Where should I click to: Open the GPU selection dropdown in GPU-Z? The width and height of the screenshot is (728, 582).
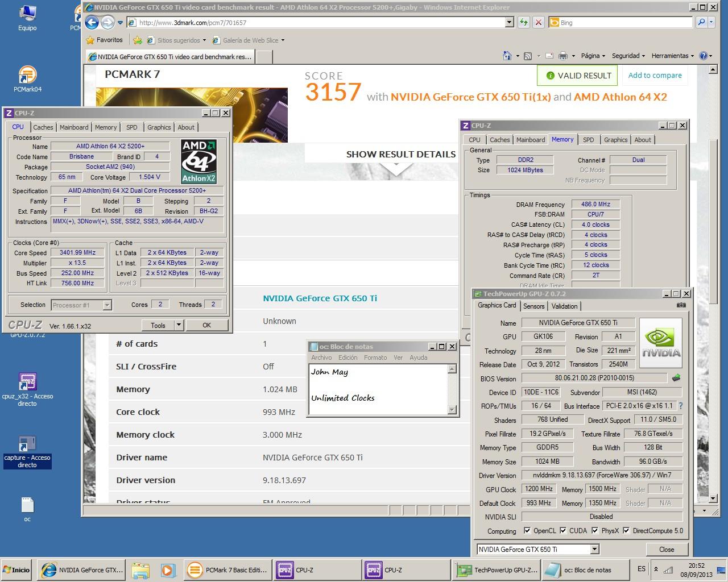594,549
